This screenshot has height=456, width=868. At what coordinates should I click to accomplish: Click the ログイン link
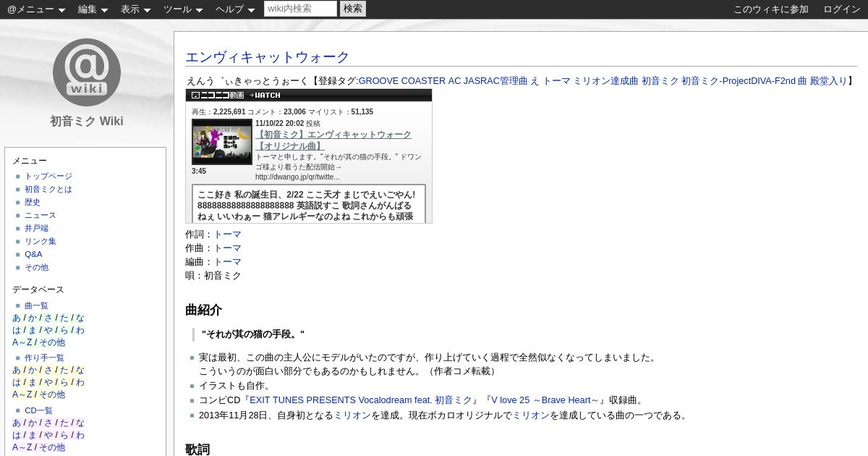(x=842, y=9)
